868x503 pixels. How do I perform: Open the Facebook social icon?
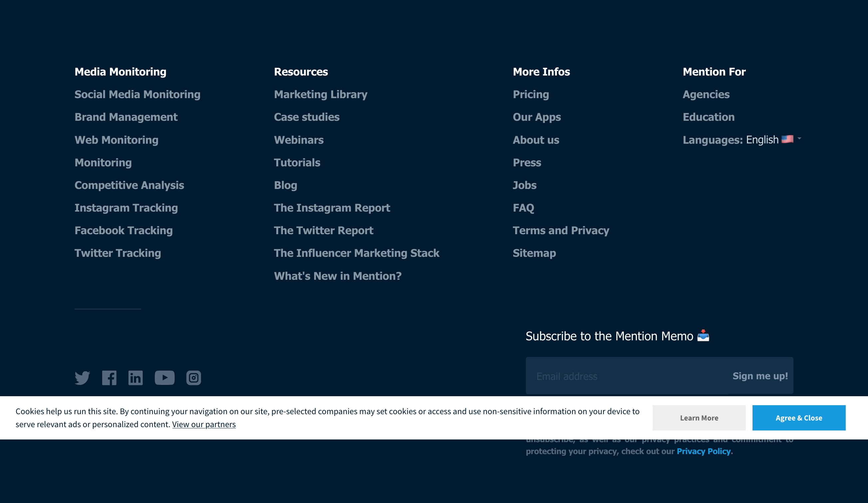pyautogui.click(x=109, y=378)
